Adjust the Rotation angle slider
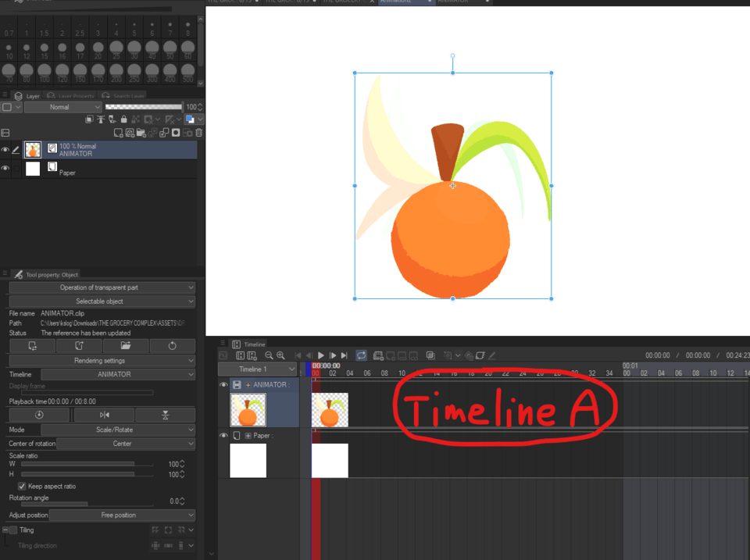Image resolution: width=750 pixels, height=560 pixels. [87, 504]
